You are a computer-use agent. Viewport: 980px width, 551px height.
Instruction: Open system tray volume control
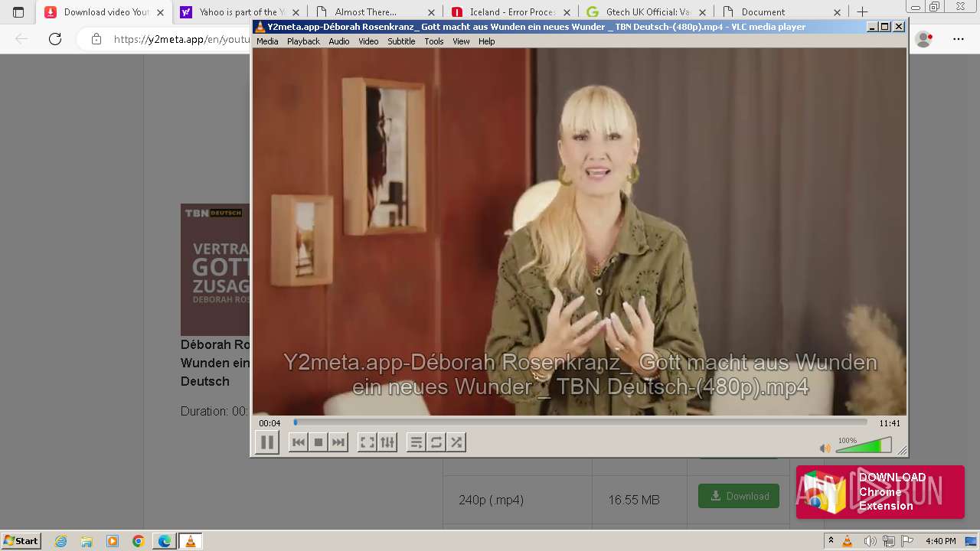point(871,541)
